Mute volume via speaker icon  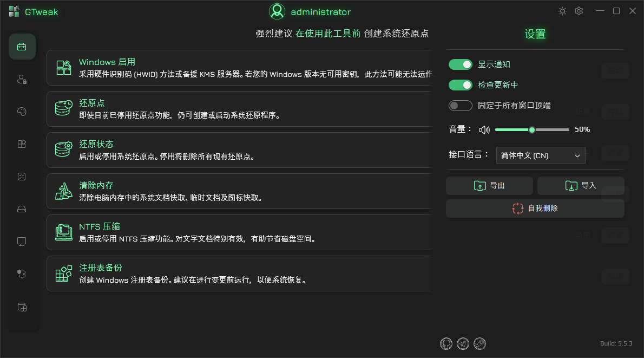point(484,130)
